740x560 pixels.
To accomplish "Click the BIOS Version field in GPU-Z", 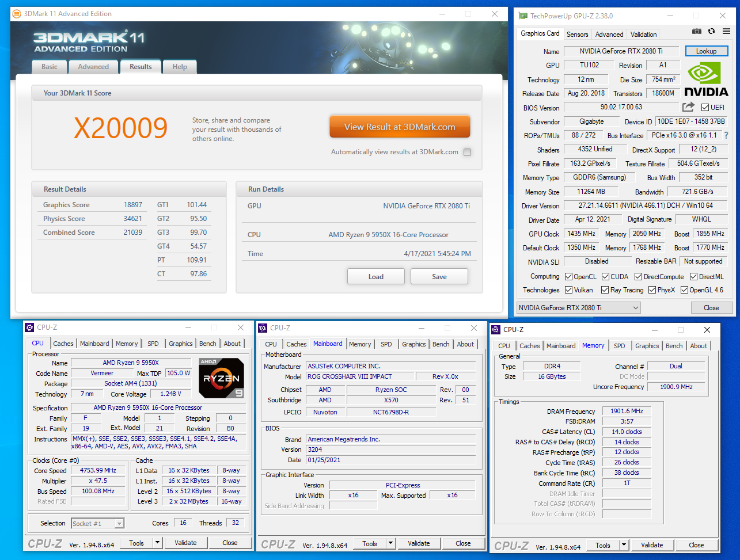I will pyautogui.click(x=621, y=107).
